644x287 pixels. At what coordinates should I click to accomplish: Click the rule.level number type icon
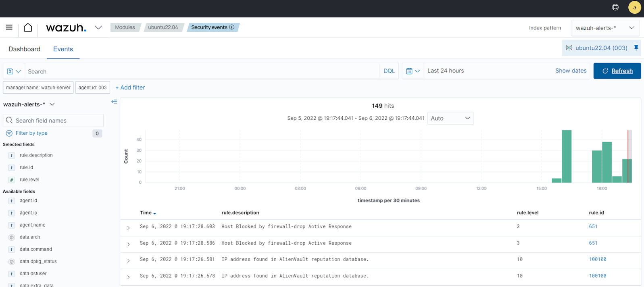click(12, 180)
